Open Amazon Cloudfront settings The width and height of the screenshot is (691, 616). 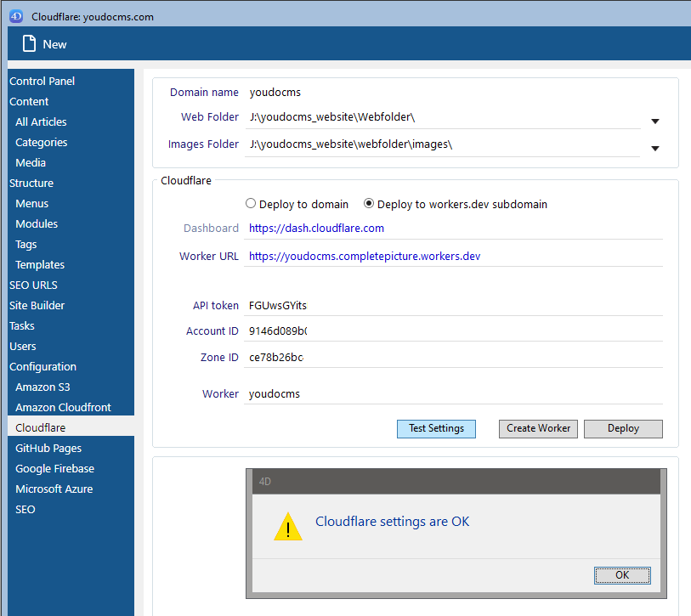point(64,407)
